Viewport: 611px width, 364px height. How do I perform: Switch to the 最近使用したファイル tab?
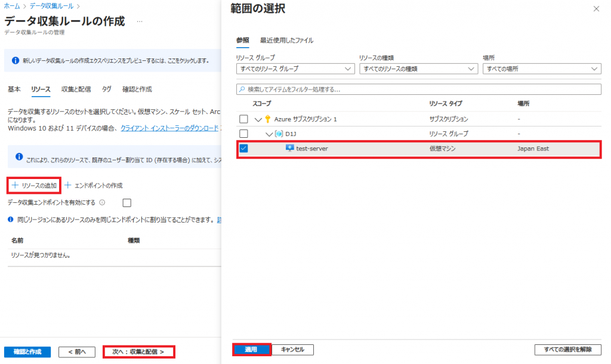point(286,41)
